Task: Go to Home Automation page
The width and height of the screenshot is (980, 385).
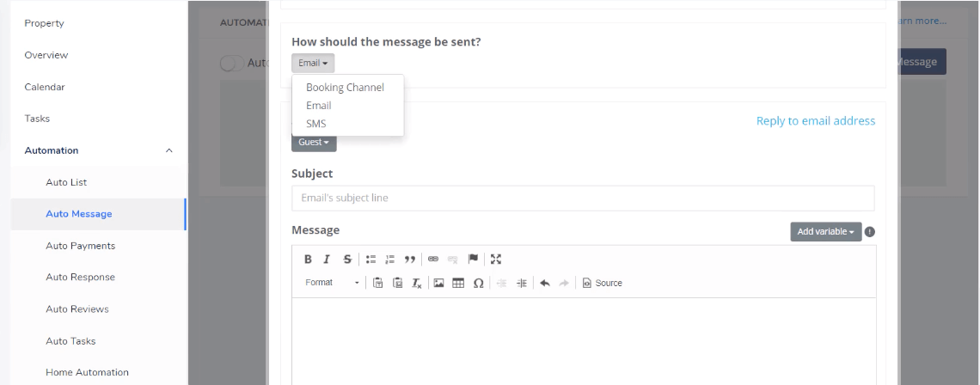Action: (87, 372)
